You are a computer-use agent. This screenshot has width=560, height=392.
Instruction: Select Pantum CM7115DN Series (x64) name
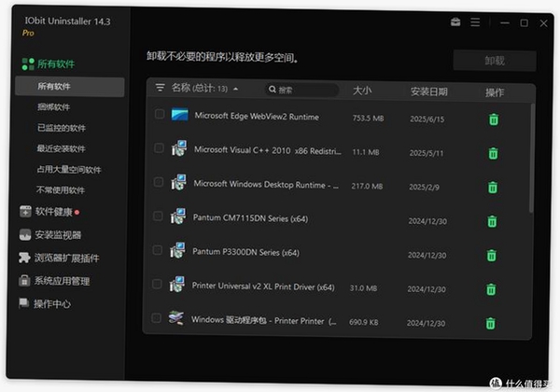coord(250,218)
